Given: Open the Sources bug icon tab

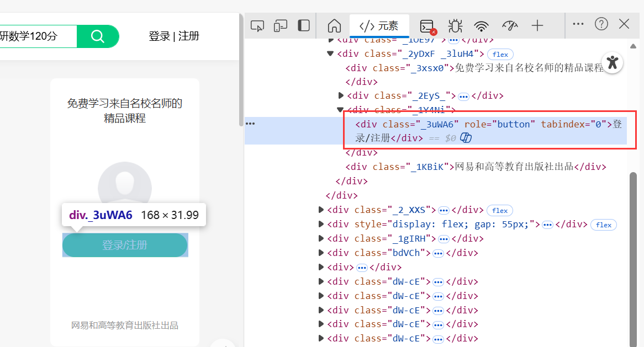Looking at the screenshot, I should 455,26.
